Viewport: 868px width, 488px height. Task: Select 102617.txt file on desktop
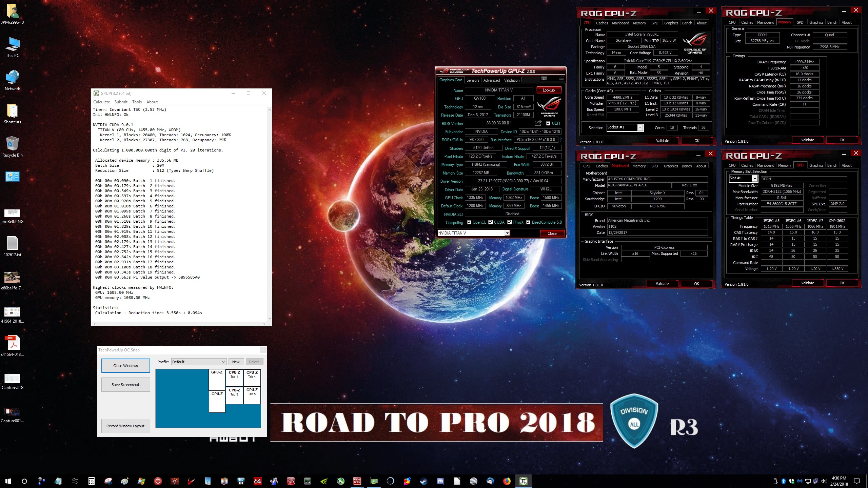tap(12, 247)
